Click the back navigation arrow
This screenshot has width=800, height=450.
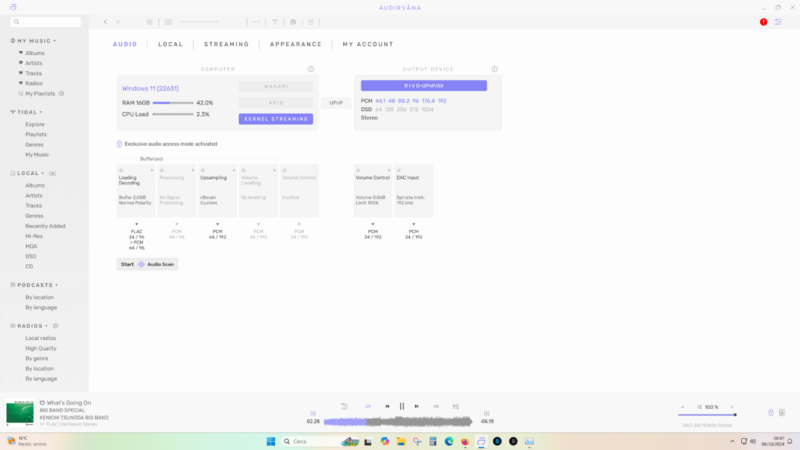pos(105,21)
